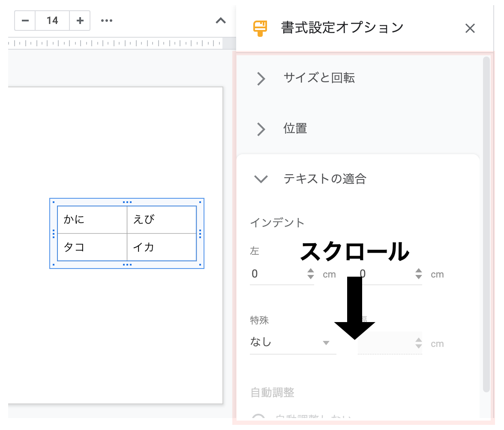
Task: Collapse the toolbar with the up chevron
Action: coord(220,21)
